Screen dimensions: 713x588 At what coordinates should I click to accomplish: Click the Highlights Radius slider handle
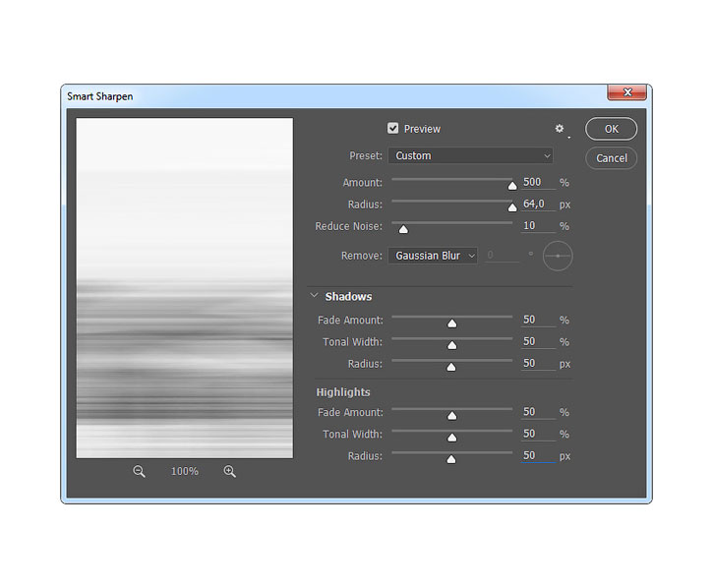tap(451, 459)
